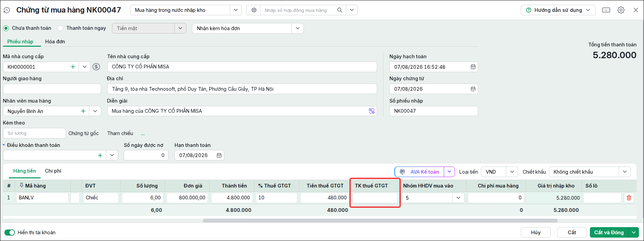
Task: Click the supplier debt dollar icon
Action: tap(96, 67)
